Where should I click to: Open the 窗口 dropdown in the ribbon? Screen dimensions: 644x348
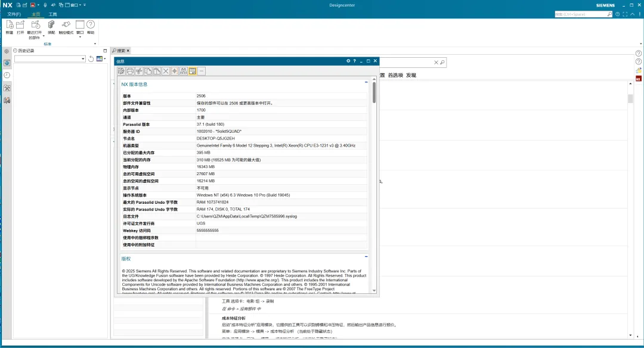(x=80, y=37)
